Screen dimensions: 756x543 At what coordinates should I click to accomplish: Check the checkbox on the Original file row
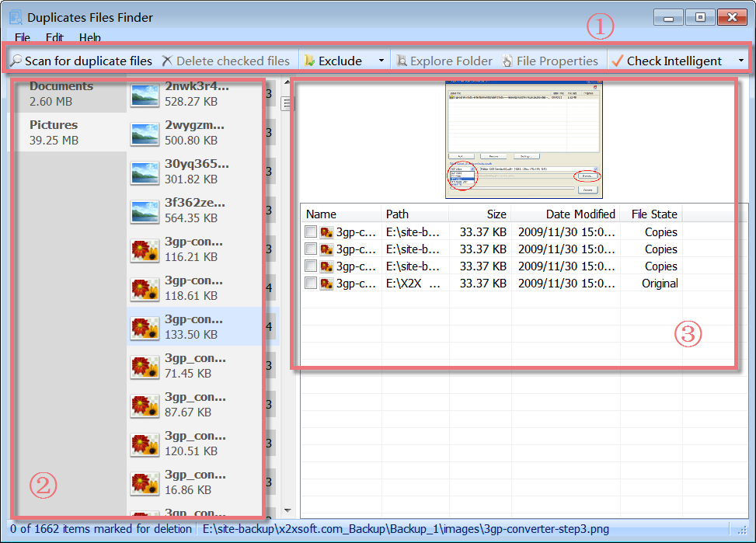pyautogui.click(x=312, y=283)
